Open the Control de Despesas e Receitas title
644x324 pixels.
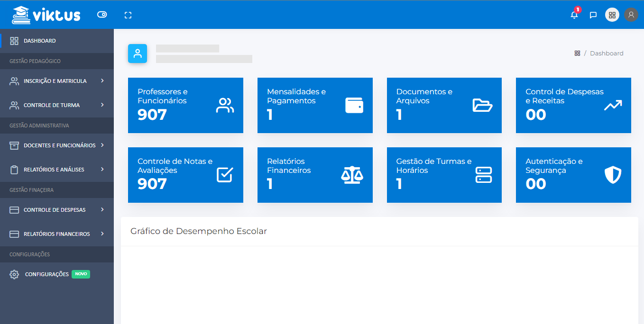click(565, 96)
